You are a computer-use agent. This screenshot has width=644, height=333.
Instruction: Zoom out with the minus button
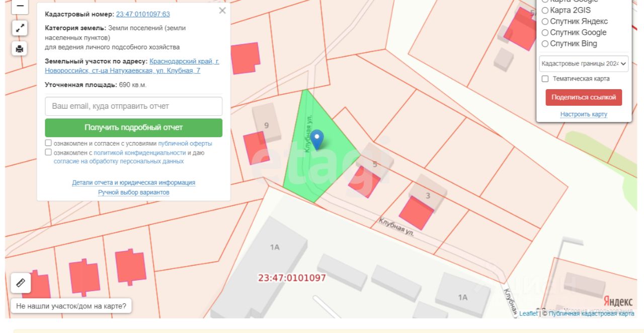(20, 6)
